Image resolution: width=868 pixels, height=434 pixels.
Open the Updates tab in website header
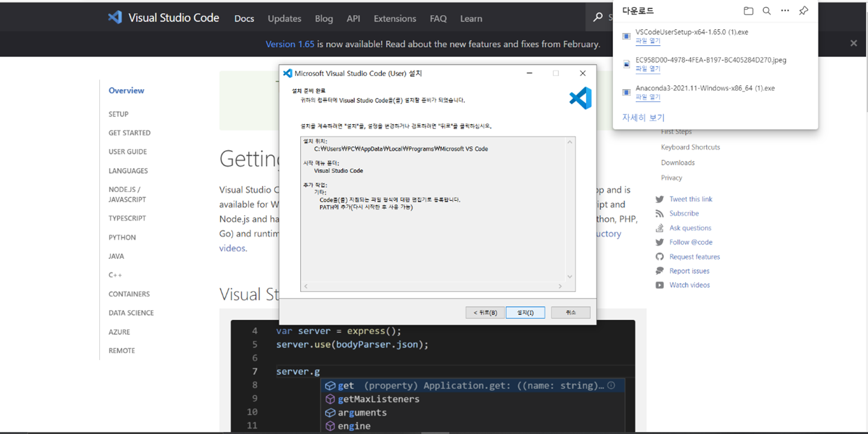(284, 18)
